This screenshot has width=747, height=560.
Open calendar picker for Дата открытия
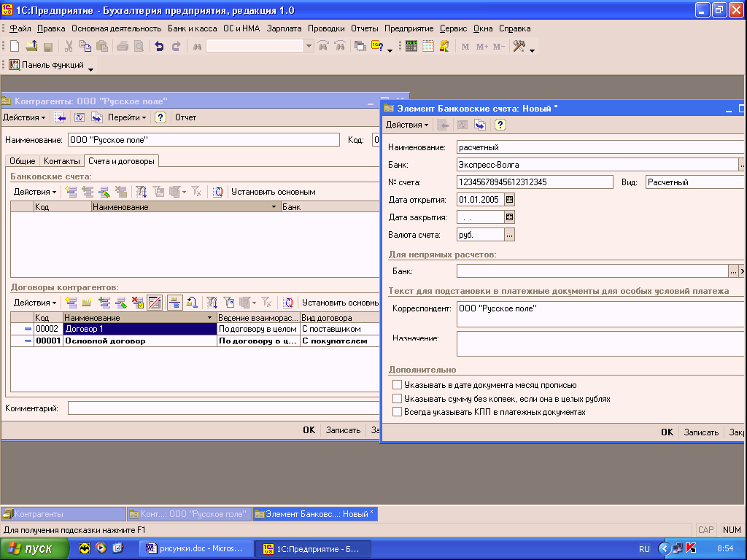click(x=510, y=199)
